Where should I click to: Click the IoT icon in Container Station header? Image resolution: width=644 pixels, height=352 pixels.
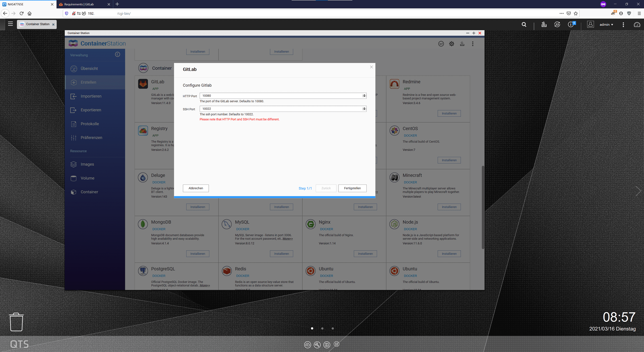click(x=441, y=44)
